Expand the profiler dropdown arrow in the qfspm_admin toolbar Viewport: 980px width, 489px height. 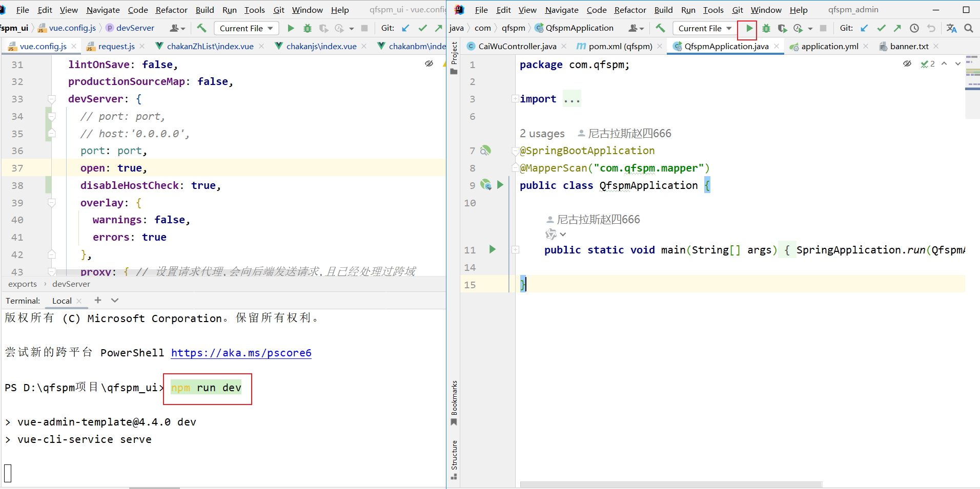pyautogui.click(x=810, y=29)
